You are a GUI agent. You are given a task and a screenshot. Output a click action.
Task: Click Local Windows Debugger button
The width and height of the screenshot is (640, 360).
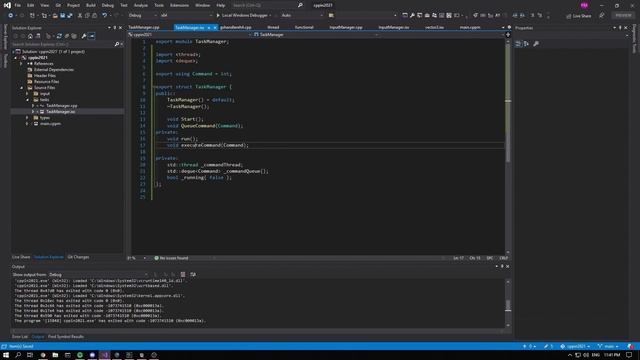click(x=244, y=16)
